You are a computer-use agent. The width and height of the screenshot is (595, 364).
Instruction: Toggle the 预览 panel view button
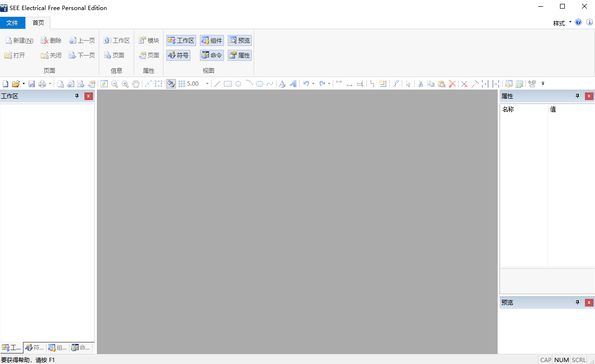click(240, 41)
